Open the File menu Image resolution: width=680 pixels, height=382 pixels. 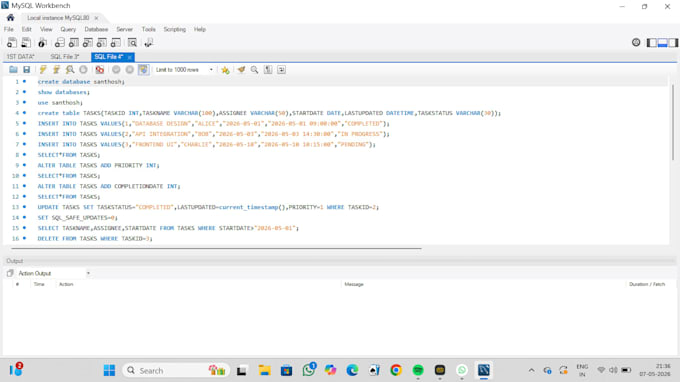point(9,29)
